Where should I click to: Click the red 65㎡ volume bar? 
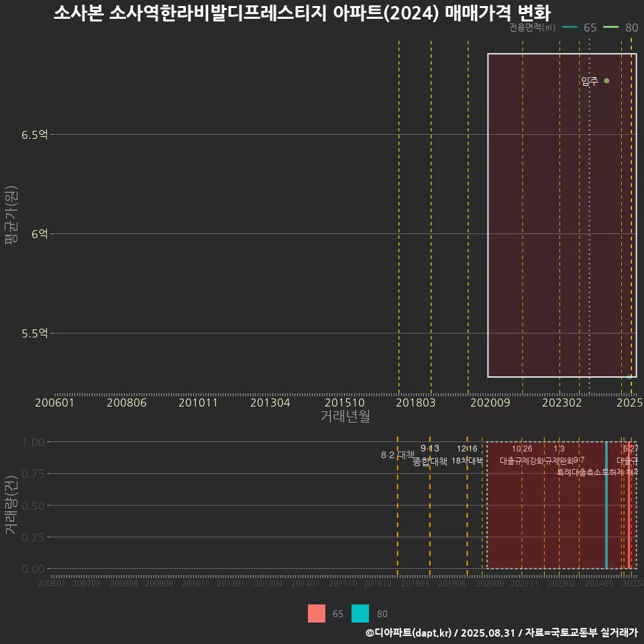(x=629, y=505)
